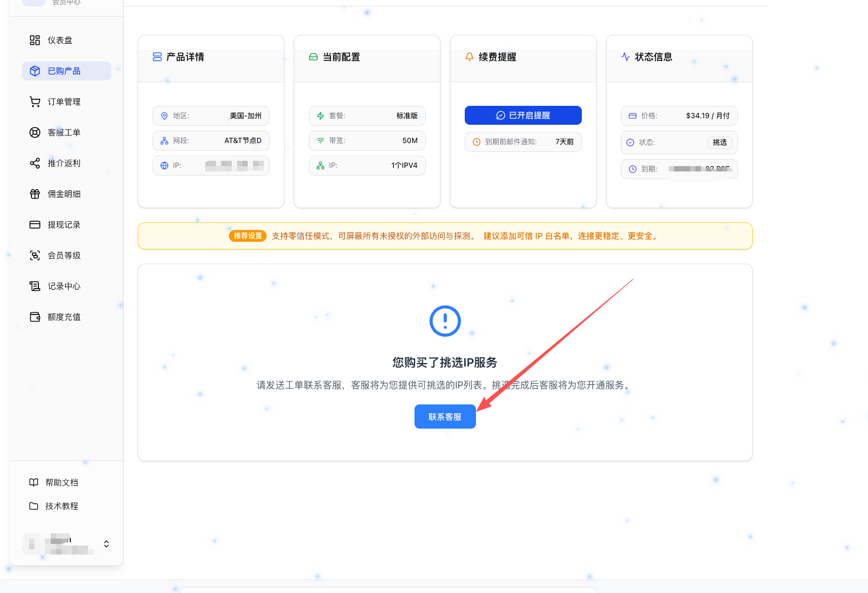Open 技术教程 technical tutorials link

pos(61,506)
